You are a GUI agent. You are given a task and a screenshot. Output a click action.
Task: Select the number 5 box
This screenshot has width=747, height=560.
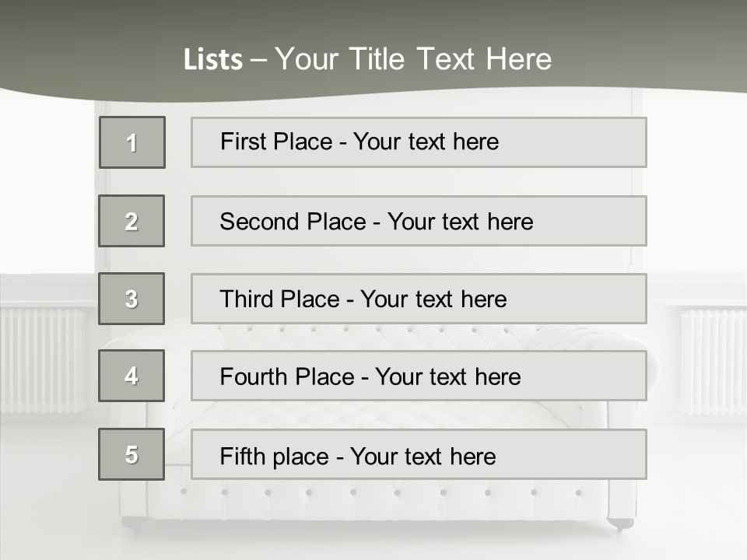[132, 454]
